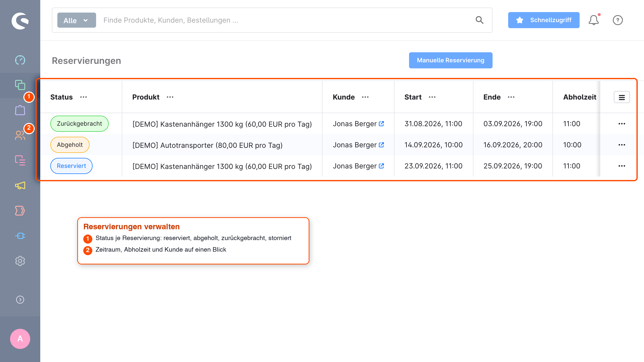Click the search magnifier icon
Viewport: 644px width, 362px height.
click(479, 20)
